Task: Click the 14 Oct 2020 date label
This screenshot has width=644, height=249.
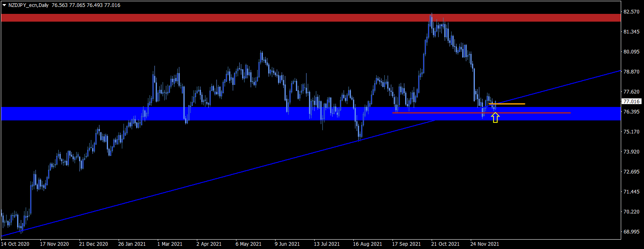Action: click(x=15, y=244)
